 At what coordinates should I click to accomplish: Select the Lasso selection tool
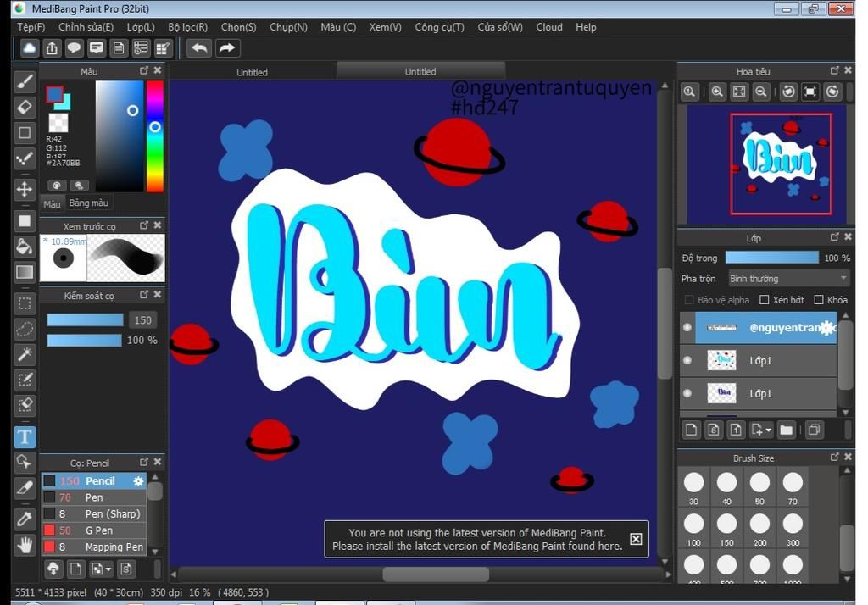pyautogui.click(x=25, y=329)
